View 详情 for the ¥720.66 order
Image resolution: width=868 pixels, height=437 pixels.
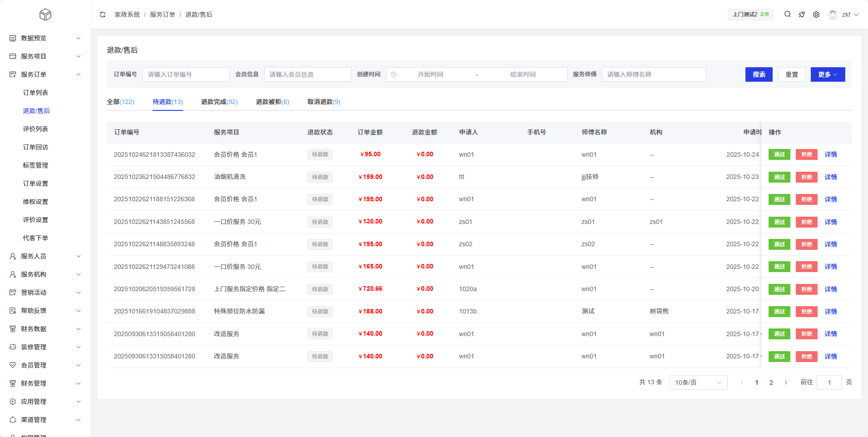point(831,289)
